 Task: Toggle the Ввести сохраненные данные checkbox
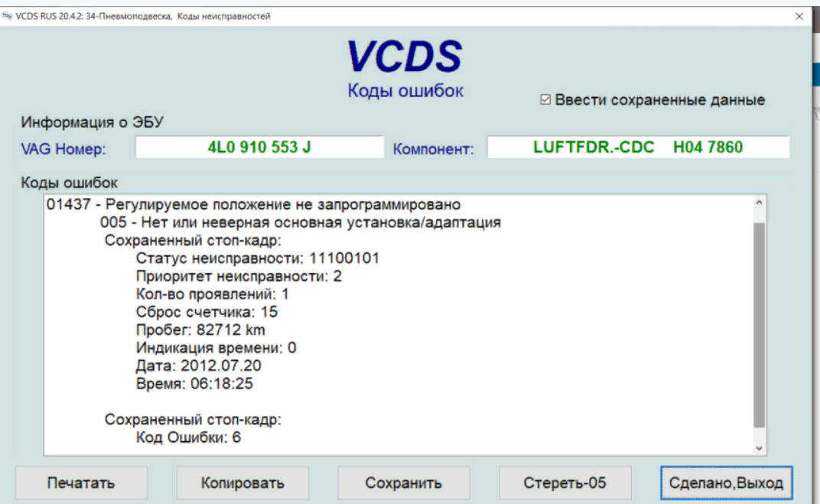click(545, 99)
